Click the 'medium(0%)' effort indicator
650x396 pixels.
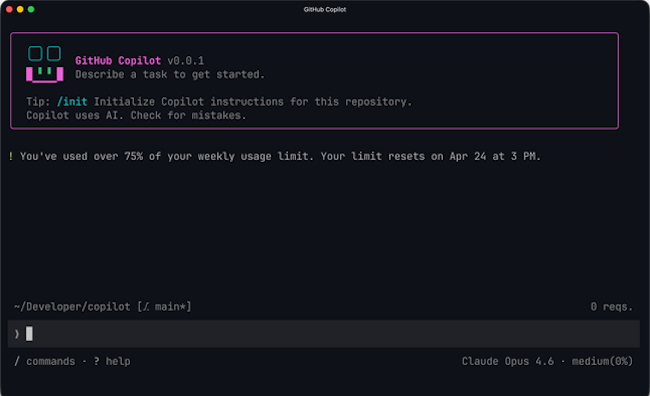click(602, 361)
